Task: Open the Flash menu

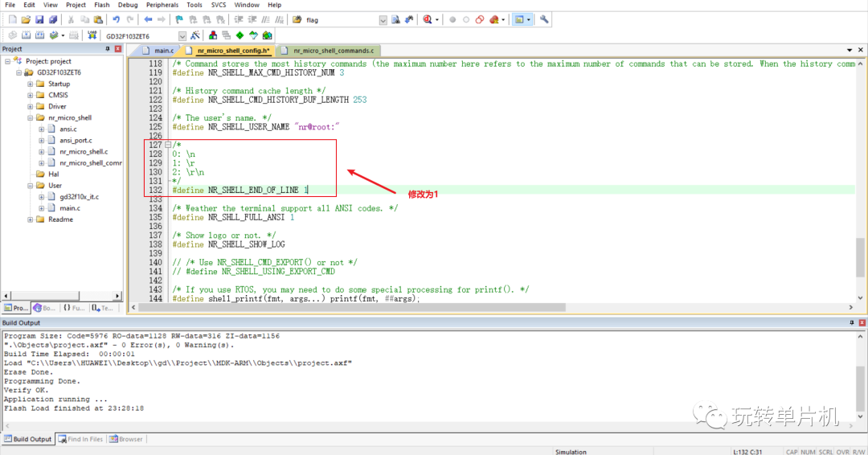Action: pyautogui.click(x=102, y=5)
